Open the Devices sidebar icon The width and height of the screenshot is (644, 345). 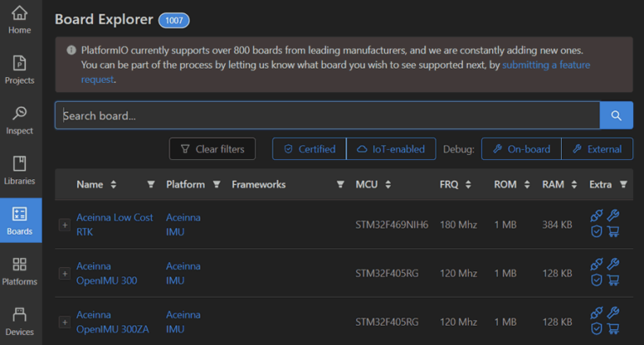(x=19, y=321)
